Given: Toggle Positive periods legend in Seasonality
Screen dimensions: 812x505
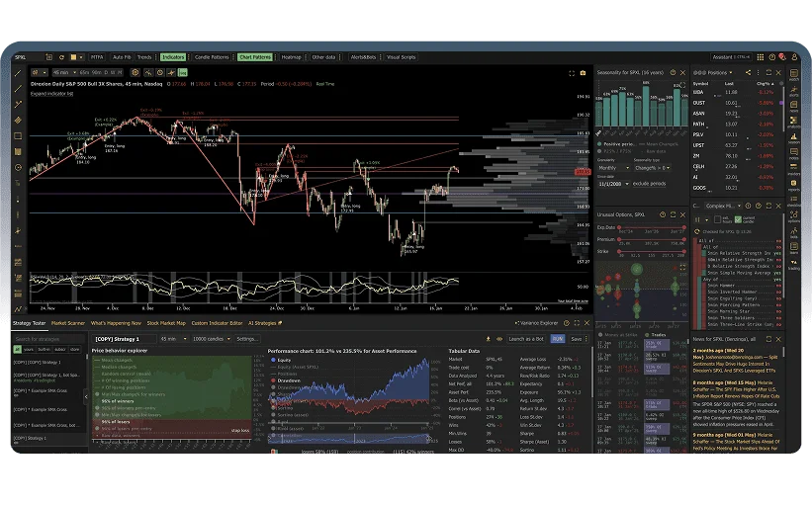Looking at the screenshot, I should click(x=616, y=144).
